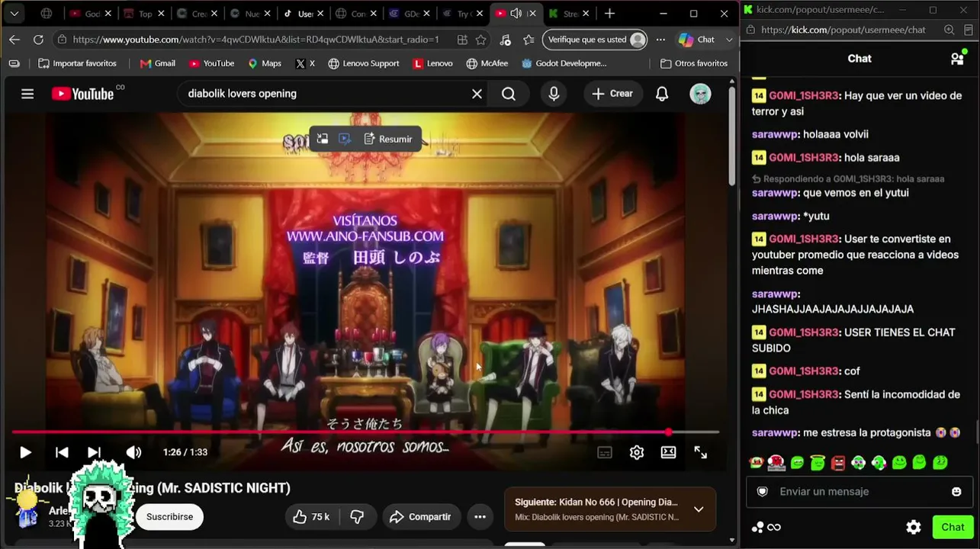980x549 pixels.
Task: Open the Lenovo Support bookmark
Action: pos(364,63)
